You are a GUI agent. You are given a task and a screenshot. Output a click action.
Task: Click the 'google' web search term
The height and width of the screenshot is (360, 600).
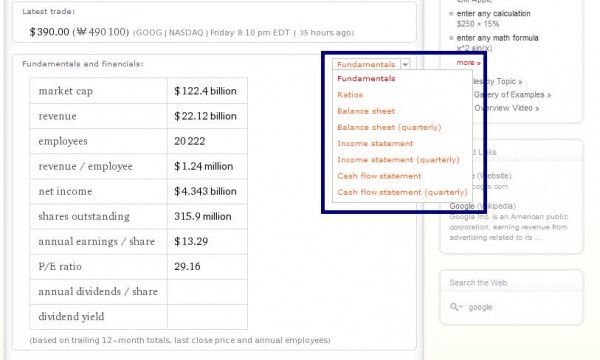click(x=480, y=307)
